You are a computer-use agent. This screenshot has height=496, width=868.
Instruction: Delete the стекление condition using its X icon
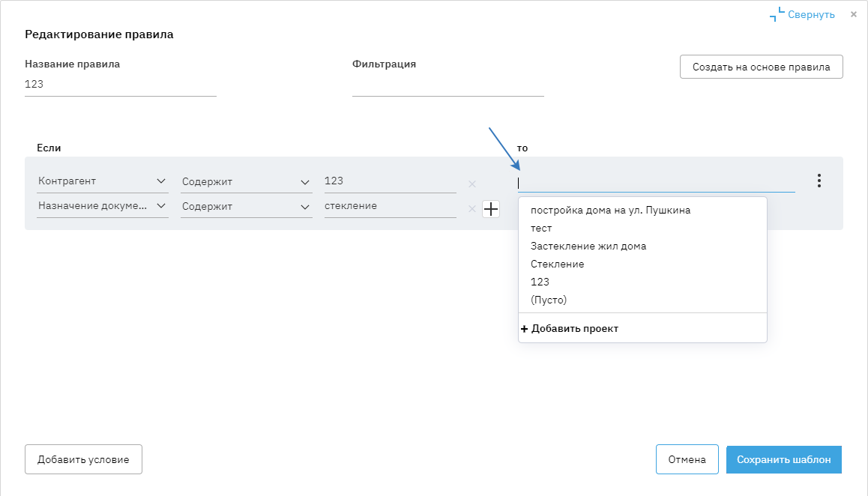472,209
